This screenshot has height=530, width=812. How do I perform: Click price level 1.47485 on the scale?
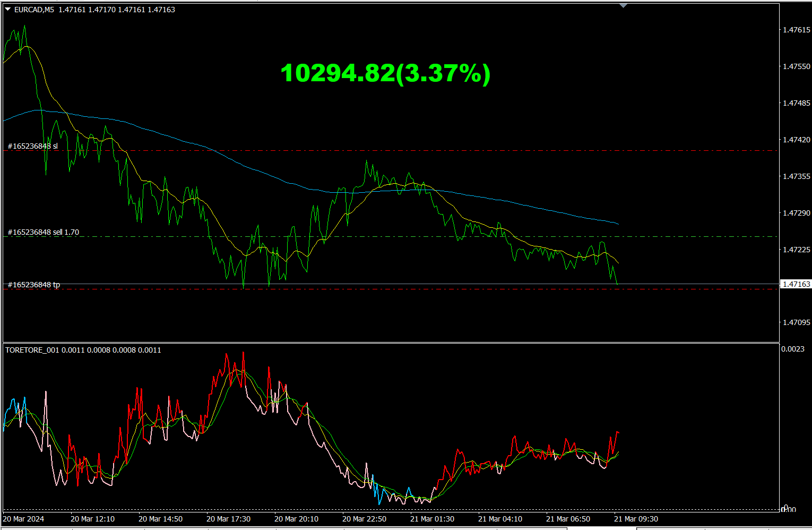pyautogui.click(x=797, y=103)
